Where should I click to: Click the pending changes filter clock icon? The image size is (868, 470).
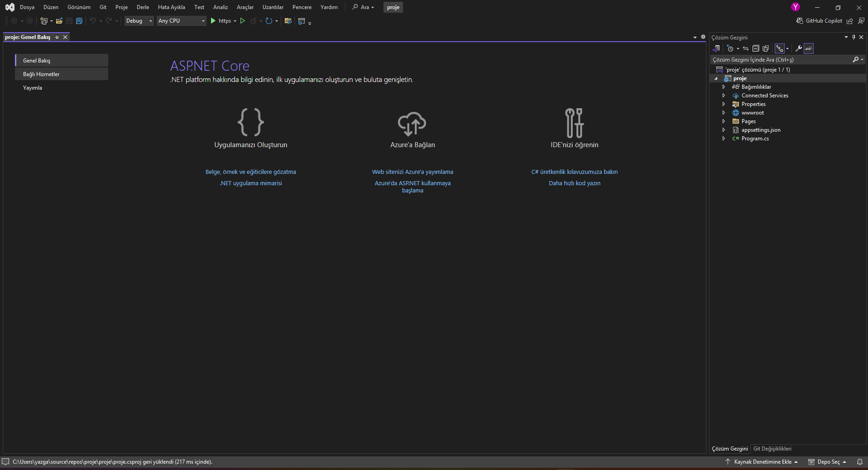[x=730, y=48]
